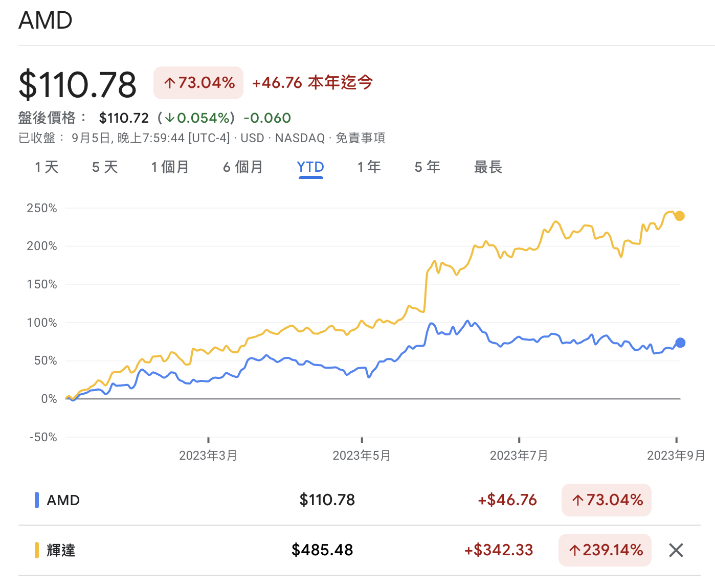Select the 5 天 time range tab
This screenshot has height=588, width=715.
(x=105, y=167)
